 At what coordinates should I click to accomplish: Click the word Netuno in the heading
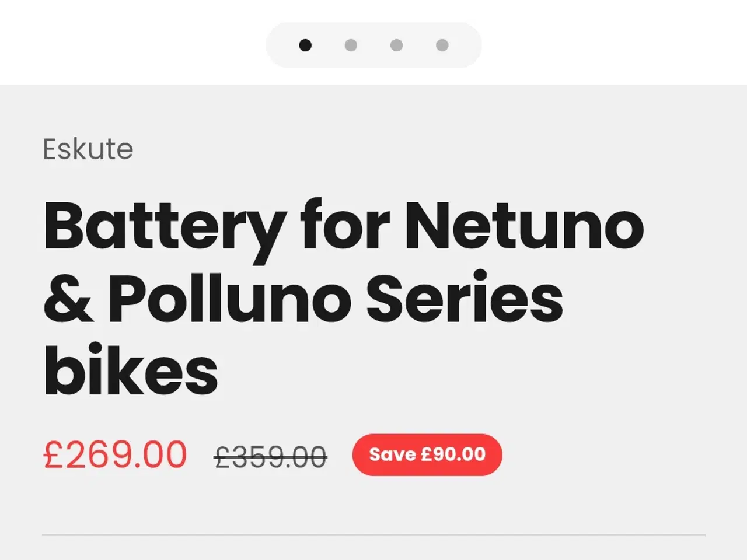(524, 226)
